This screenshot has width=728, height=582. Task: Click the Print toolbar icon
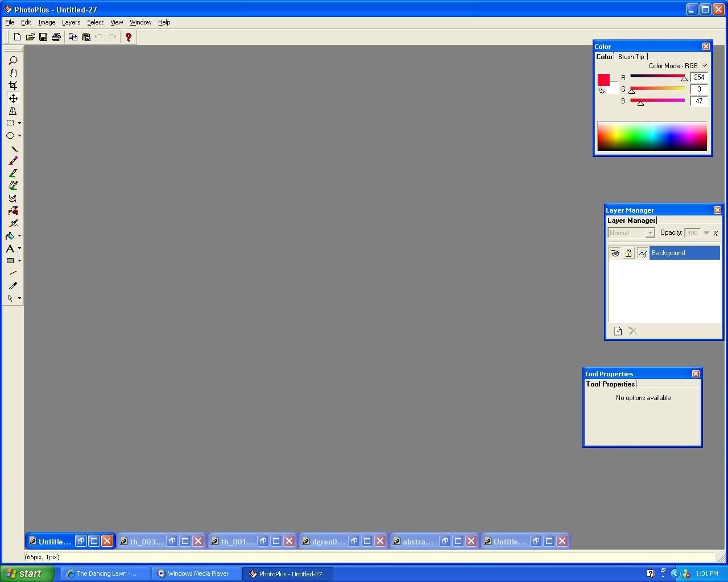[56, 37]
